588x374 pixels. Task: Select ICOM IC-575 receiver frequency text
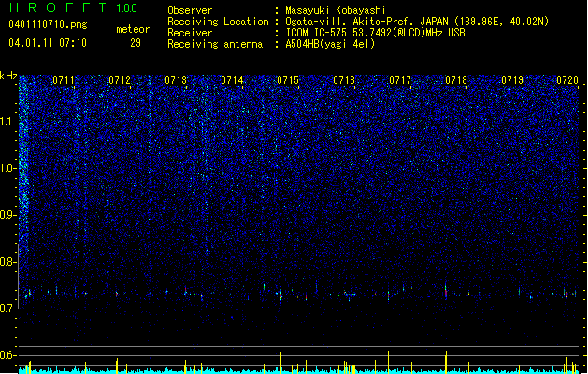(375, 33)
